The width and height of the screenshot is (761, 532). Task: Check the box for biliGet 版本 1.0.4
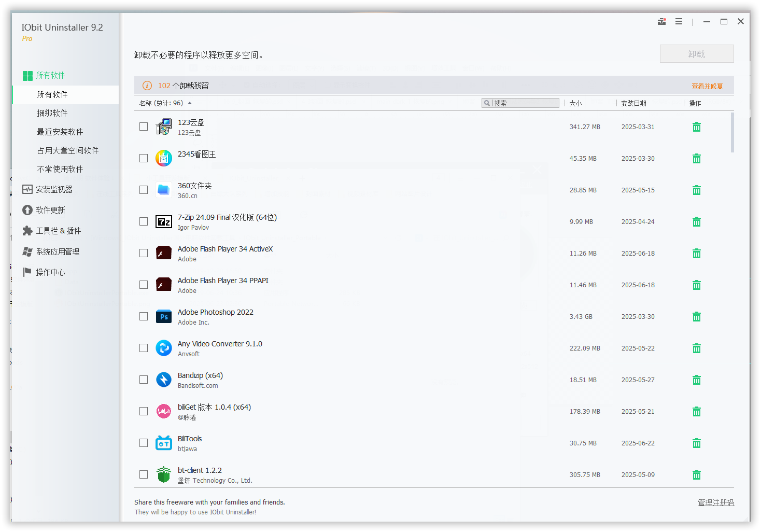[144, 411]
